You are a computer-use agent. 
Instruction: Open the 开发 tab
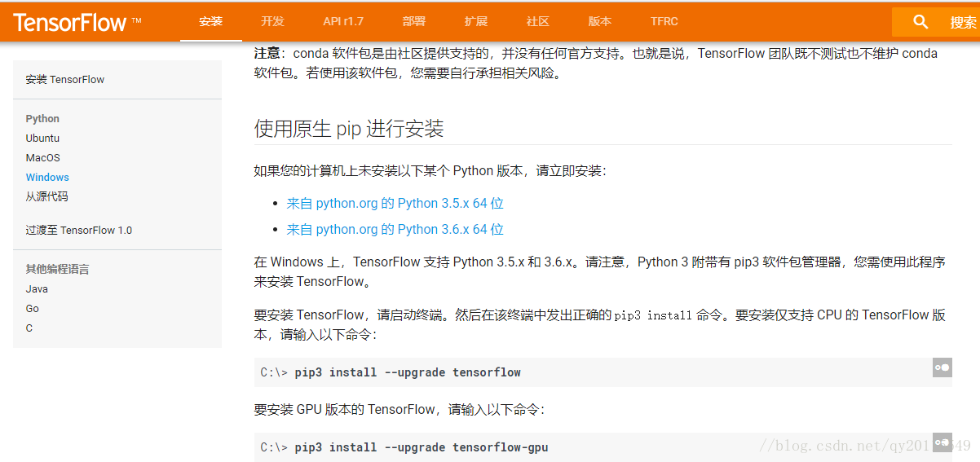tap(272, 22)
